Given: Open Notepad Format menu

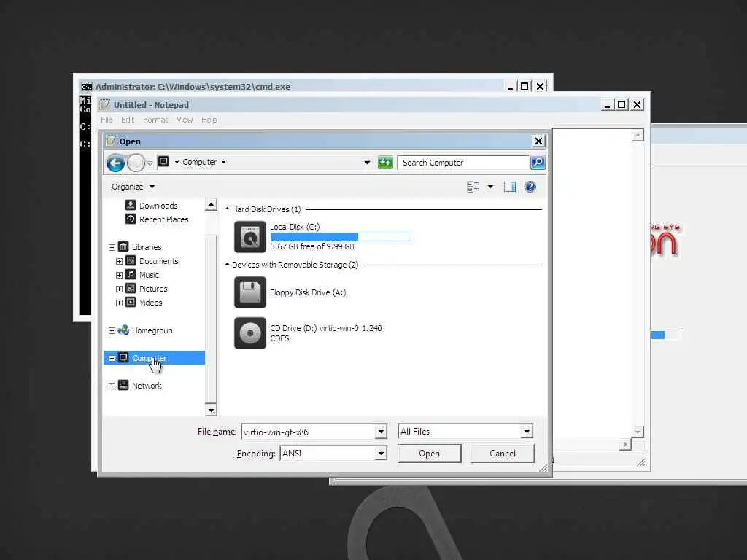Looking at the screenshot, I should click(x=155, y=120).
